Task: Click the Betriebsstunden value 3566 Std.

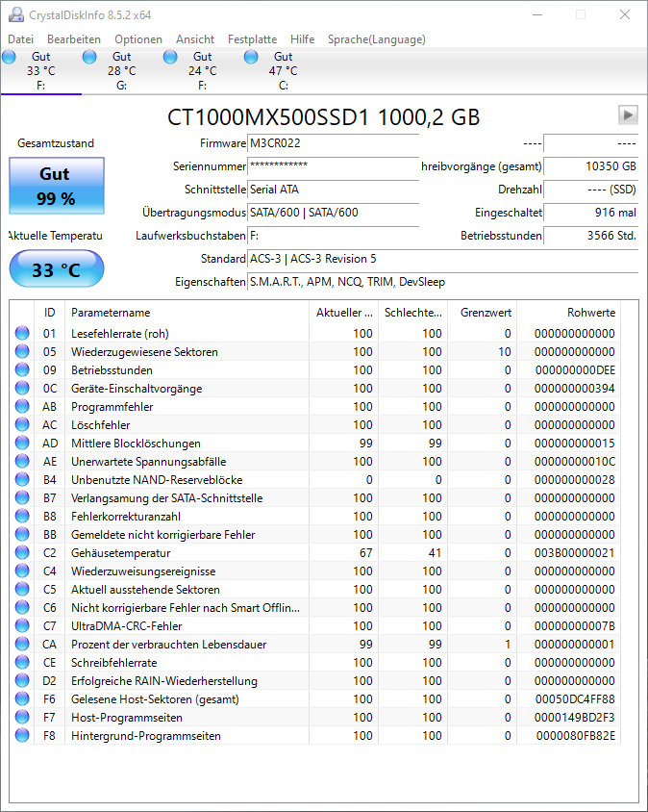Action: (591, 236)
